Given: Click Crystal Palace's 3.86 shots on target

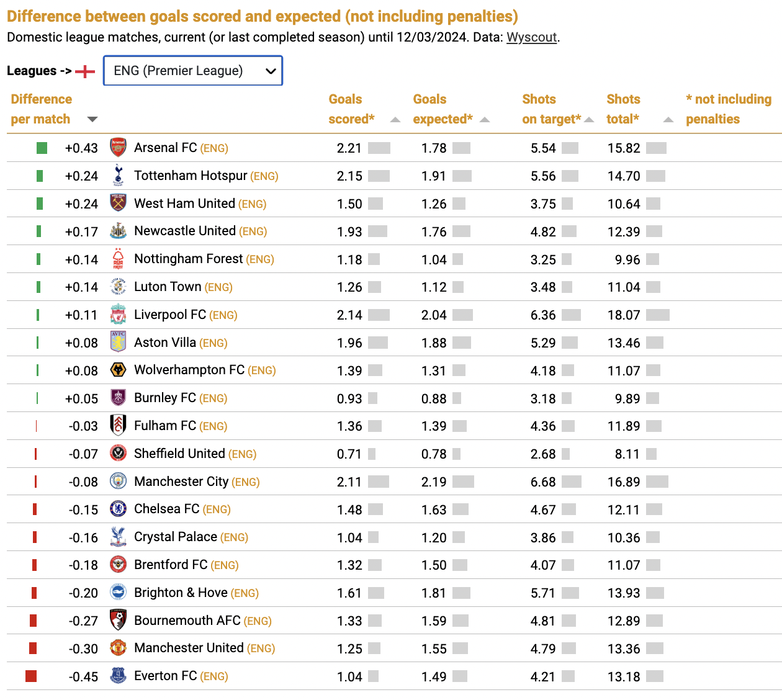Looking at the screenshot, I should pos(543,538).
